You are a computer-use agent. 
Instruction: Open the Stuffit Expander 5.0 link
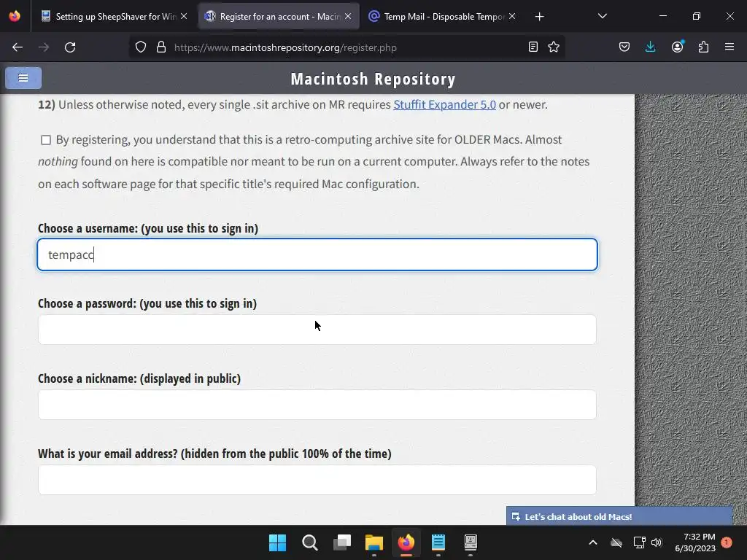[444, 104]
